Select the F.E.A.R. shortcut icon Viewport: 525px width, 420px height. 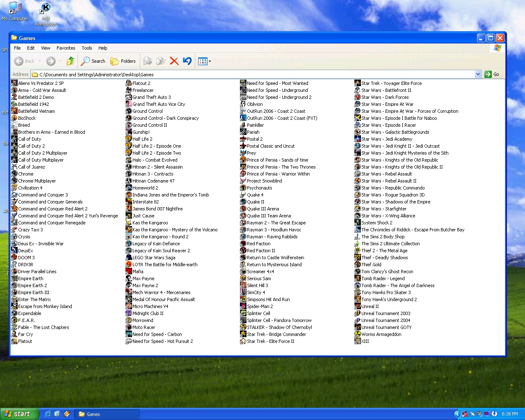14,320
